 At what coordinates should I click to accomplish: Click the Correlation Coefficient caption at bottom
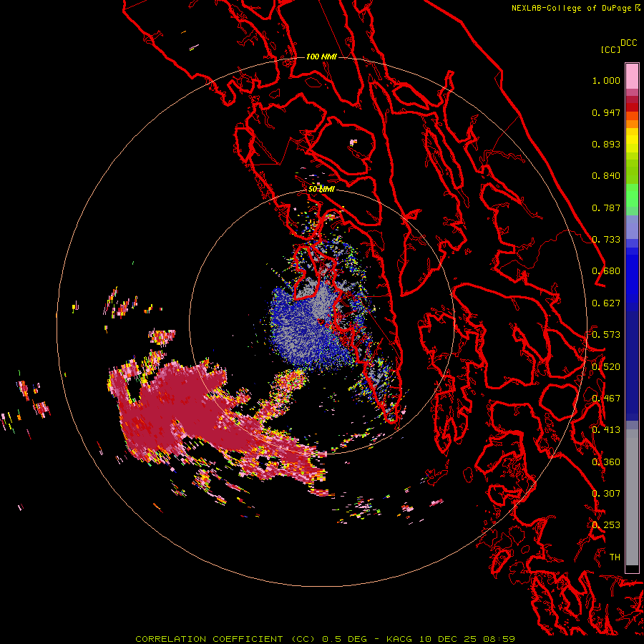[325, 639]
